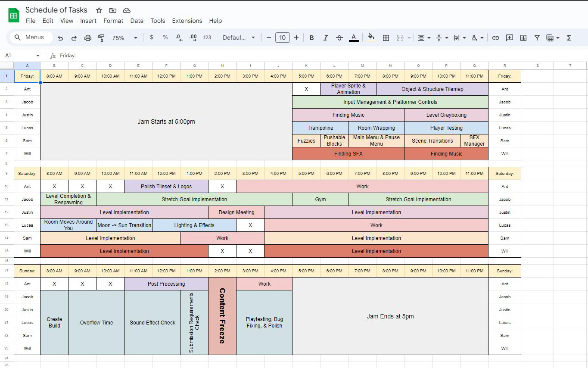The width and height of the screenshot is (588, 368).
Task: Click the redo arrow icon
Action: tap(74, 38)
